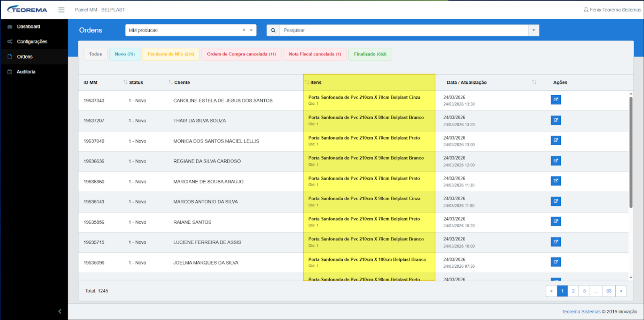Image resolution: width=644 pixels, height=320 pixels.
Task: Filter by Pendente de NFe tab
Action: pyautogui.click(x=171, y=54)
